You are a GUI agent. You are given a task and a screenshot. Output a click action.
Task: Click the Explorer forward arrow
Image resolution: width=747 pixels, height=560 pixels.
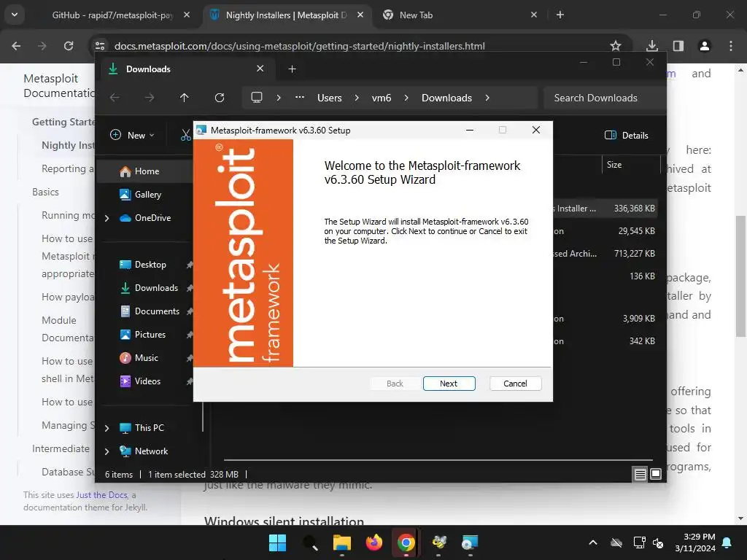(150, 98)
